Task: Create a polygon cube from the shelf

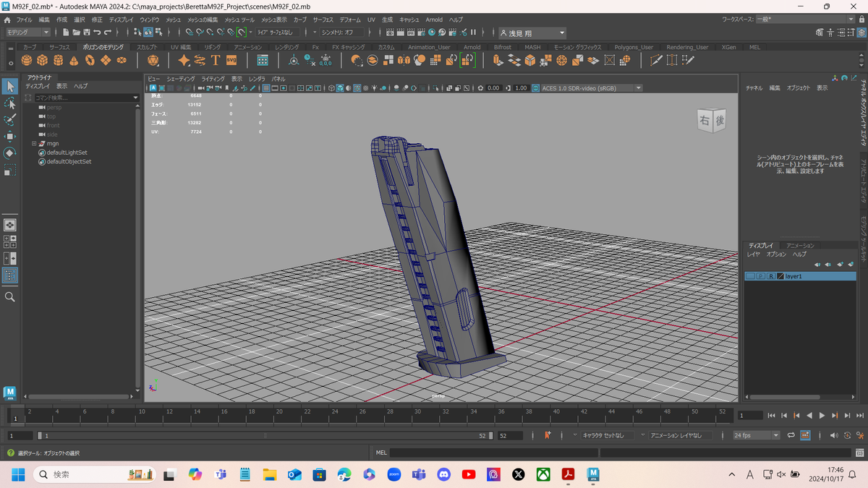Action: click(43, 61)
